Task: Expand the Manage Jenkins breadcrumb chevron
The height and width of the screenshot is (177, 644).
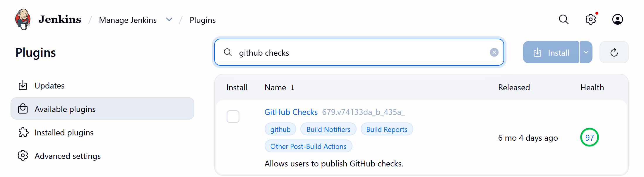Action: 169,20
